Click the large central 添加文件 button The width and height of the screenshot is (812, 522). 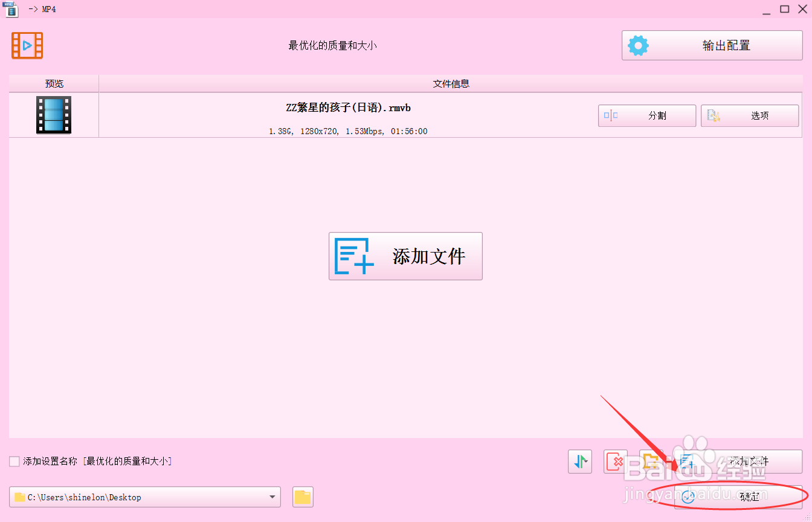pyautogui.click(x=405, y=256)
